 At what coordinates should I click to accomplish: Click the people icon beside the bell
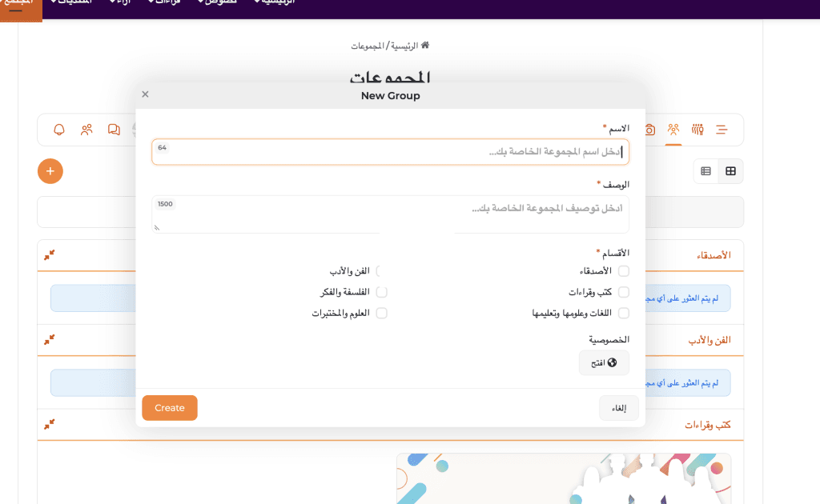(x=86, y=130)
